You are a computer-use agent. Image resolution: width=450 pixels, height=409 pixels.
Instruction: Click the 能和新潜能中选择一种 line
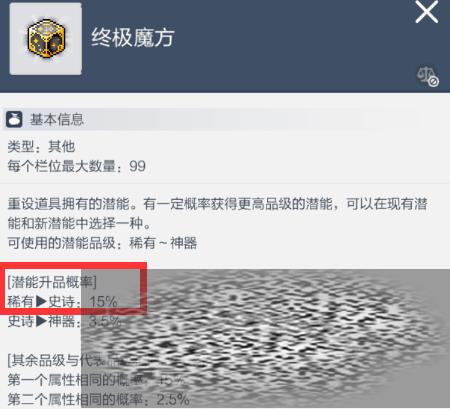(x=79, y=223)
